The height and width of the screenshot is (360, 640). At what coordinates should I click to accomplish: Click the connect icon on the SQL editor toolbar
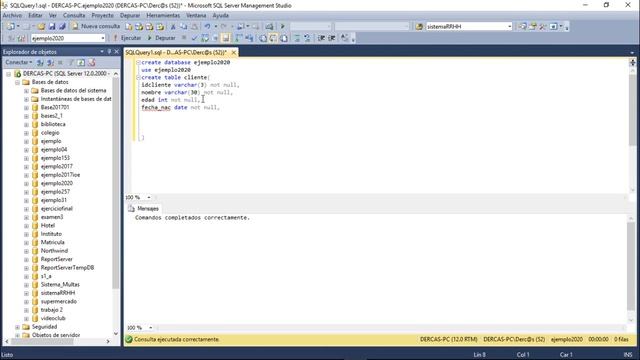11,38
